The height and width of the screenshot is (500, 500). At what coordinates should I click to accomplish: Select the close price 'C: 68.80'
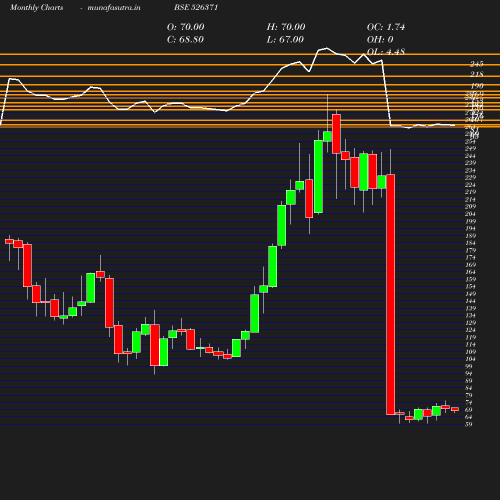(185, 40)
